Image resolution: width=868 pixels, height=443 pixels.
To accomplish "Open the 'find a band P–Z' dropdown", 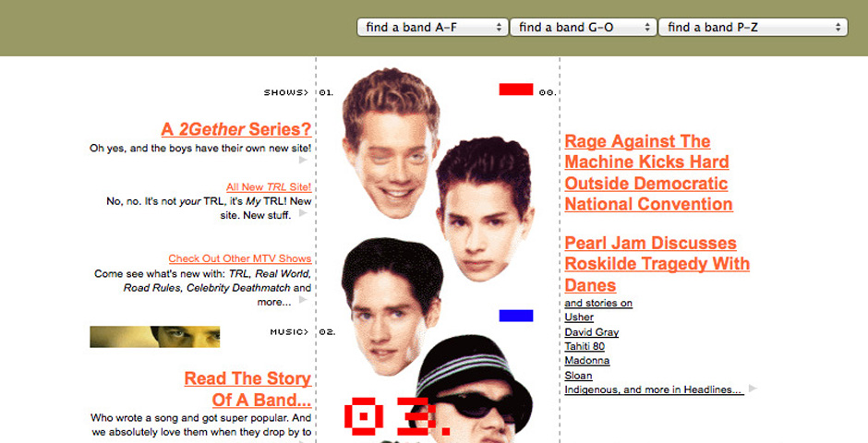I will pos(753,27).
